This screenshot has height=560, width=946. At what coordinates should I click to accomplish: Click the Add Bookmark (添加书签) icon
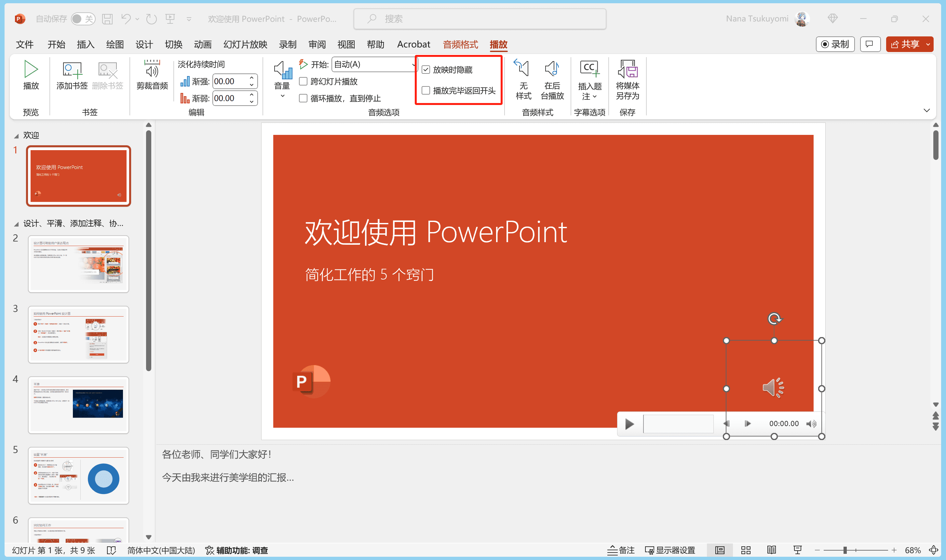(x=72, y=70)
